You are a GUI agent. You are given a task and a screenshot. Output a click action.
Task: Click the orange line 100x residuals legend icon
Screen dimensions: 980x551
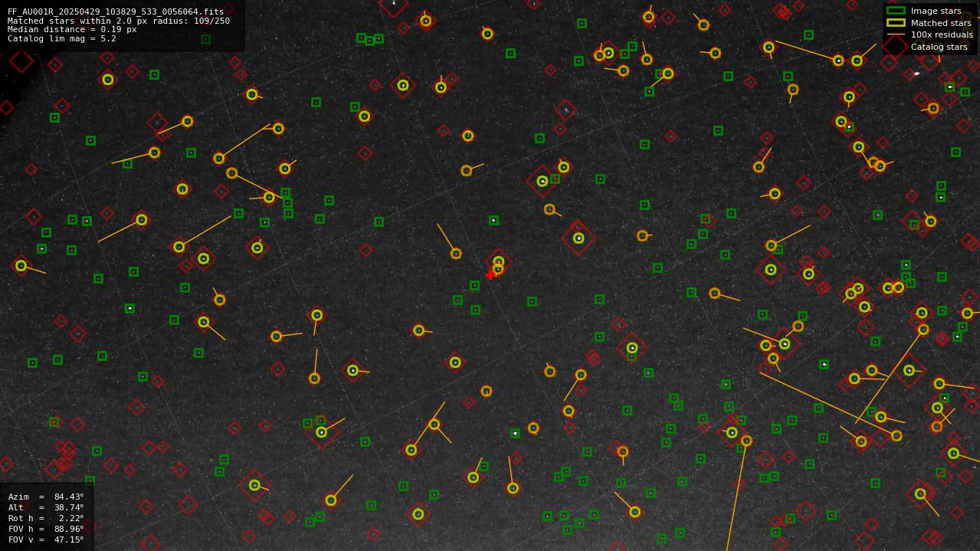[x=896, y=34]
